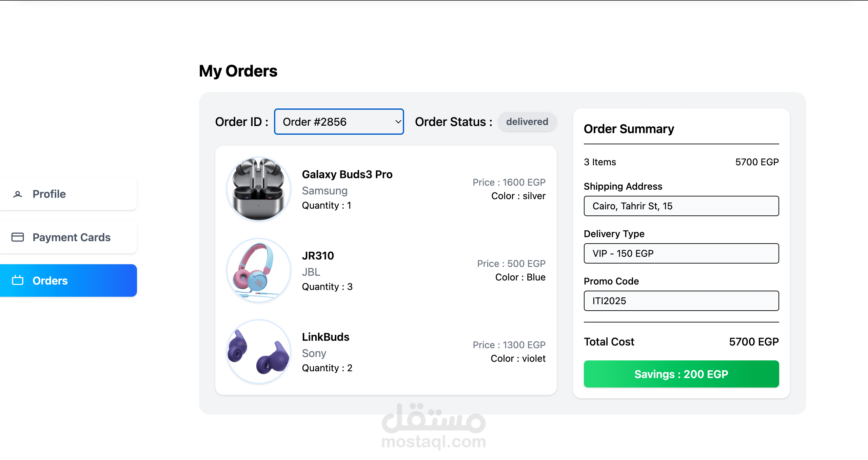Click the green Savings : 200 EGP button
Image resolution: width=868 pixels, height=460 pixels.
[x=681, y=374]
